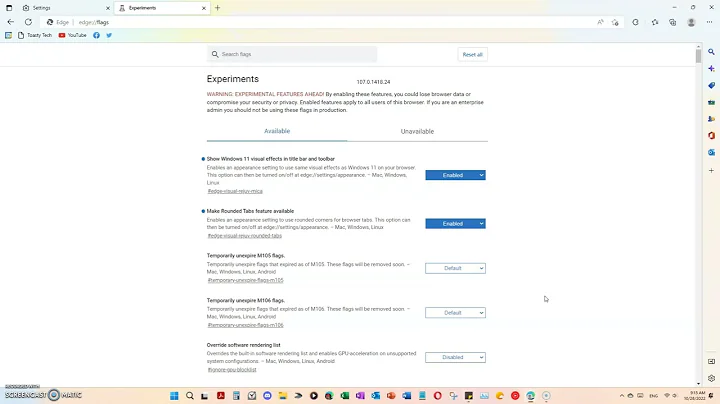720x404 pixels.
Task: Open sidebar Search icon
Action: (x=711, y=52)
